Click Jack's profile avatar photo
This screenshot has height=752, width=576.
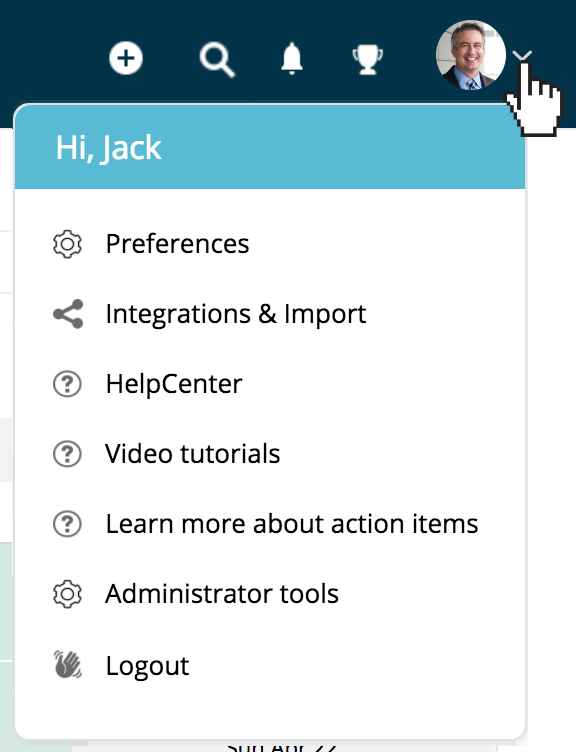[x=470, y=55]
